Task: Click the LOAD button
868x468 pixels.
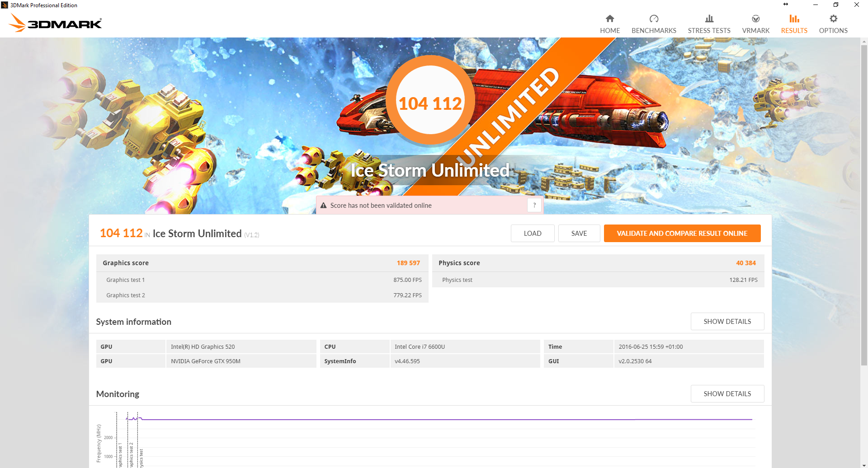Action: coord(533,234)
